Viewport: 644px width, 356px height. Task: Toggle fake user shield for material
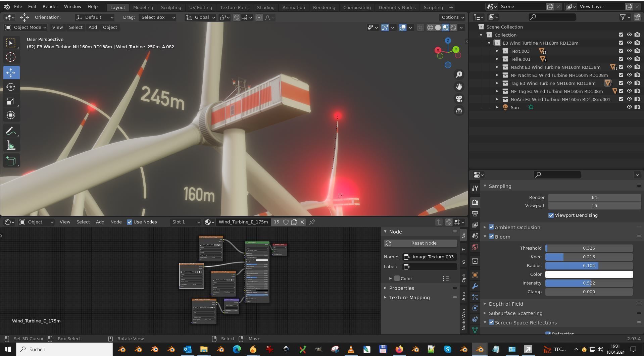pyautogui.click(x=286, y=222)
